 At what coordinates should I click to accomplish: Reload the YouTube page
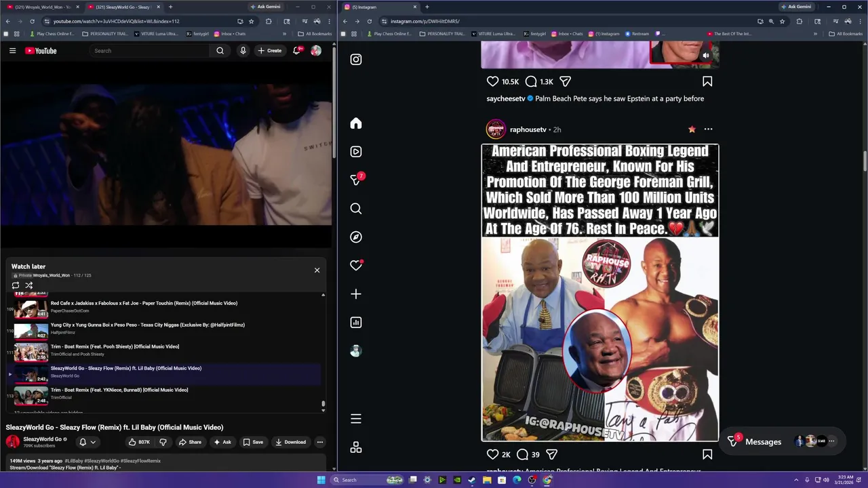coord(32,21)
